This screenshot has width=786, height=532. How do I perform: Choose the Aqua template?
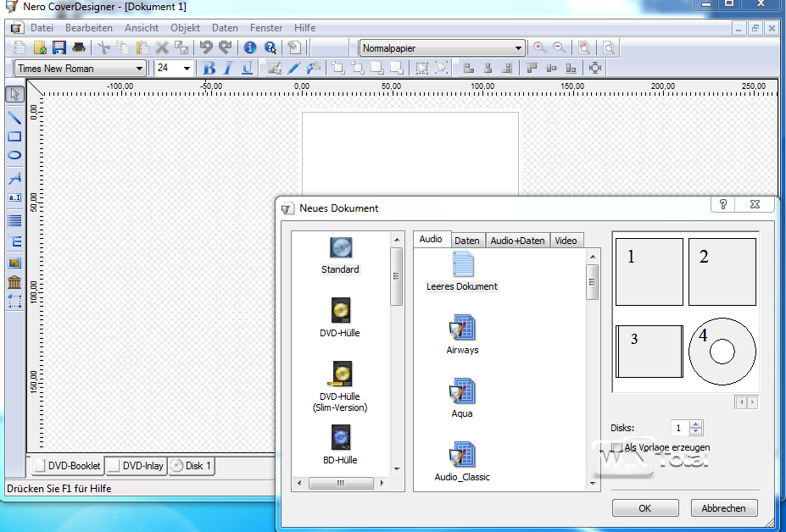pyautogui.click(x=462, y=398)
